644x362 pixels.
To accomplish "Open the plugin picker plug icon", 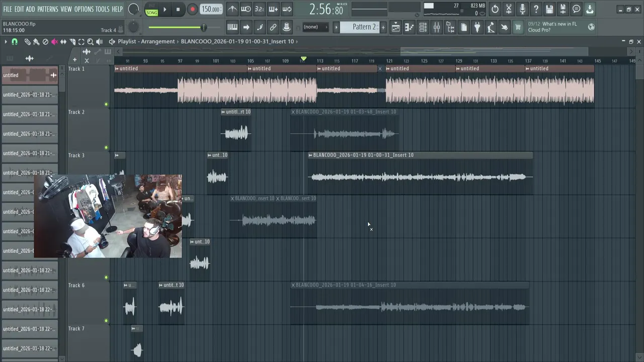I will (477, 27).
